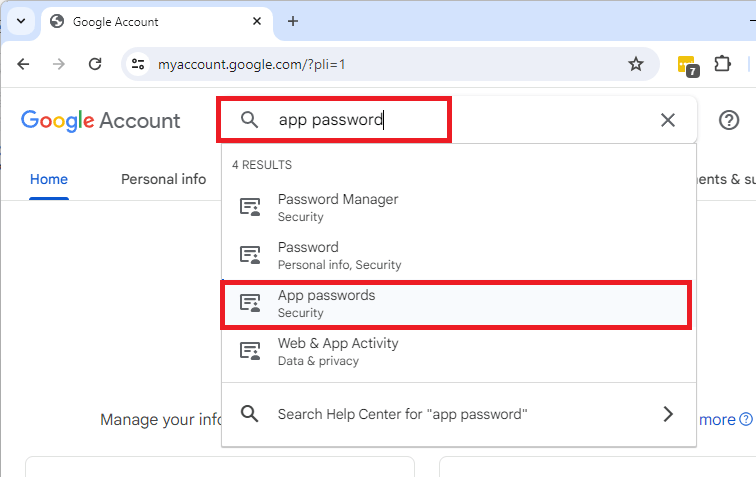Search Help Center for "app password"
The height and width of the screenshot is (477, 756).
[402, 414]
